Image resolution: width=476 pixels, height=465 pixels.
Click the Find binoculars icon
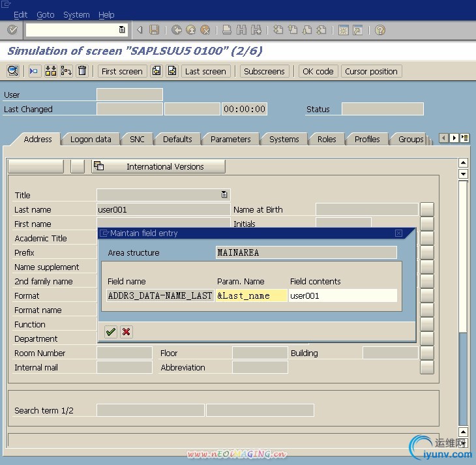point(241,30)
